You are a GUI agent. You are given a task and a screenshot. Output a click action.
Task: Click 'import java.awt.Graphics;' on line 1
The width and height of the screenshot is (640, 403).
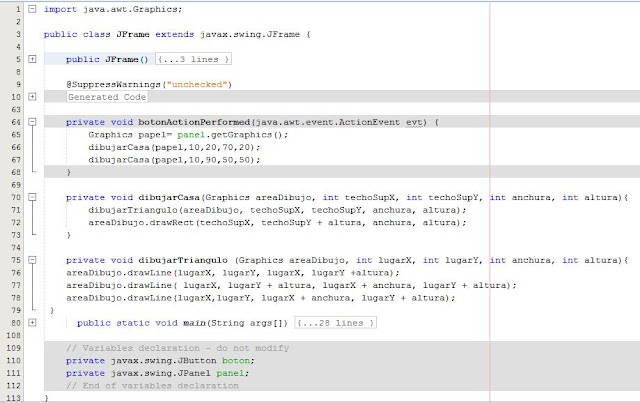(x=113, y=9)
